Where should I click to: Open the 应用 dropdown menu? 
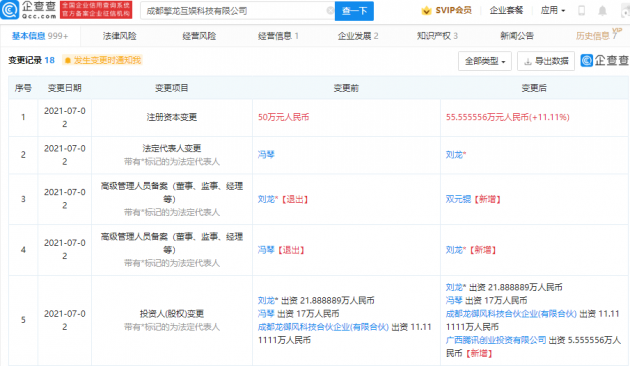coord(552,10)
